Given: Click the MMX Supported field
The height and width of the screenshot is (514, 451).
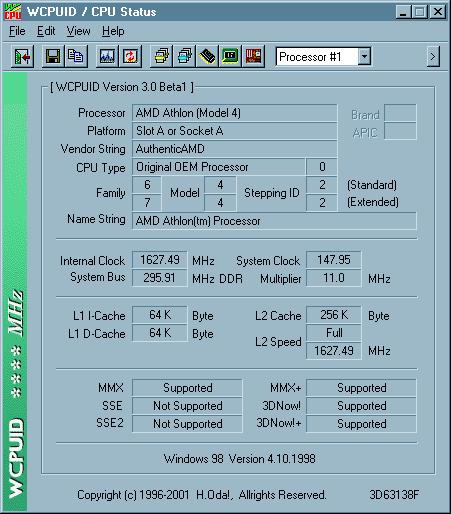Looking at the screenshot, I should point(187,388).
